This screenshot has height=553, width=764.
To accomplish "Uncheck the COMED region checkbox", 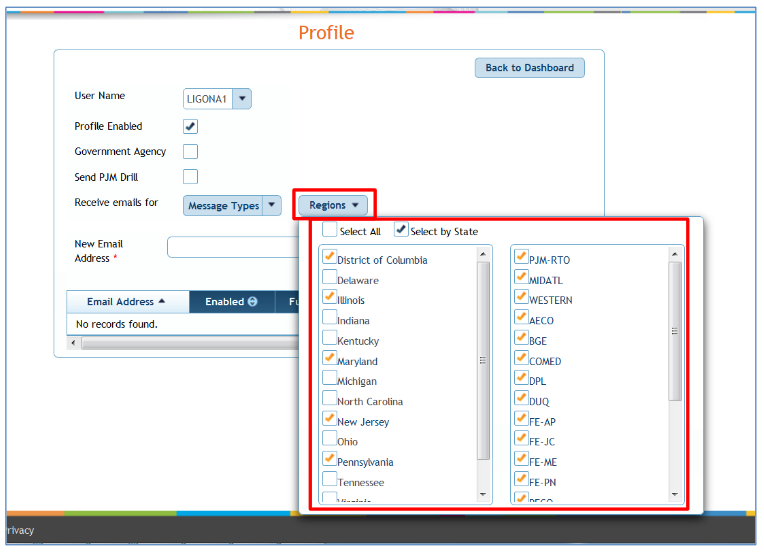I will click(521, 358).
